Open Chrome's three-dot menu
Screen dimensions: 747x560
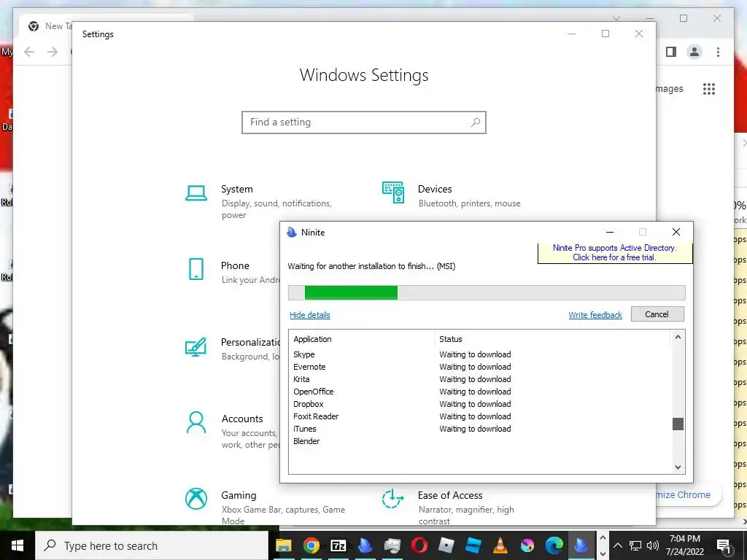(718, 52)
